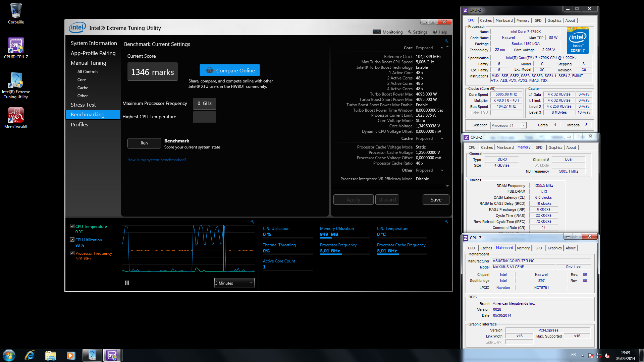Click the settings list scroll-up arrow

point(447,47)
